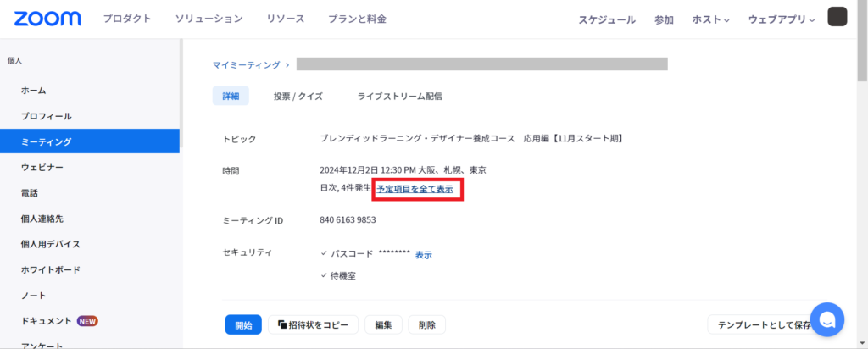Open the ソリューション menu

(209, 19)
